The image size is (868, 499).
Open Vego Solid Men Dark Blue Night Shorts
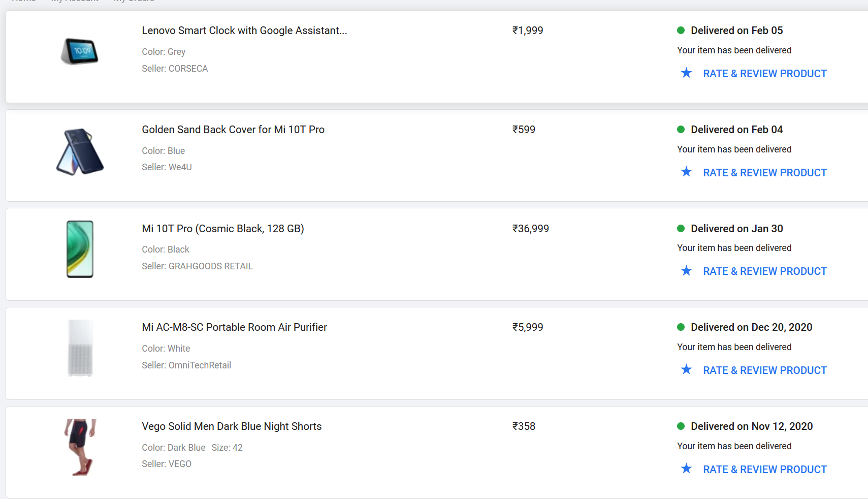click(x=232, y=426)
